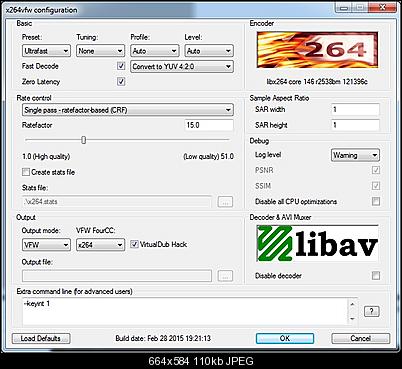This screenshot has height=369, width=402.
Task: Click the (Low quality) 51.0 label
Action: (209, 157)
